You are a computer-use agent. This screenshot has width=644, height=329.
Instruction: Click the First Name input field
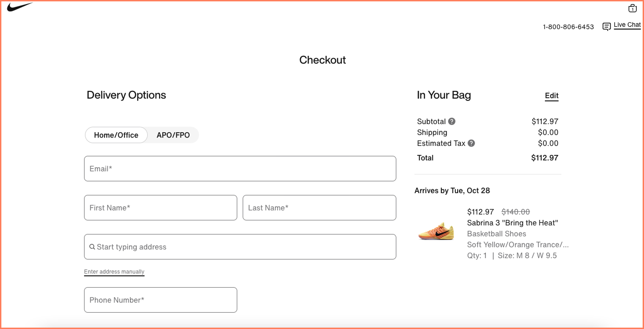160,208
